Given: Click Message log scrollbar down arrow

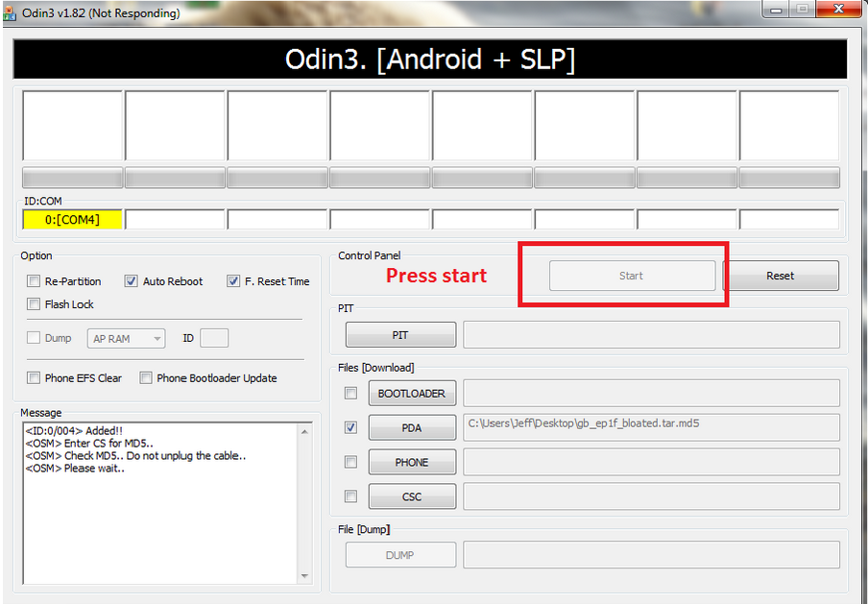Looking at the screenshot, I should [305, 576].
